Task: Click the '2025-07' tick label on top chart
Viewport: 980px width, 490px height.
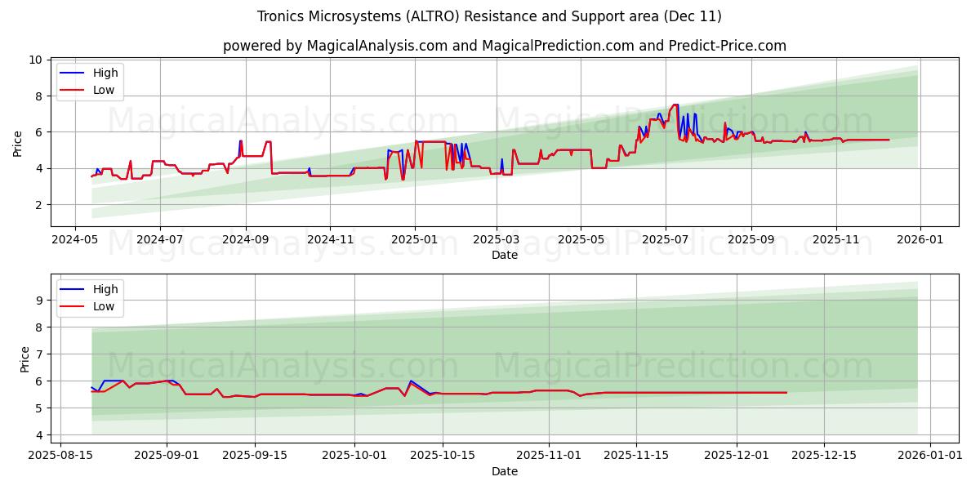Action: tap(666, 241)
